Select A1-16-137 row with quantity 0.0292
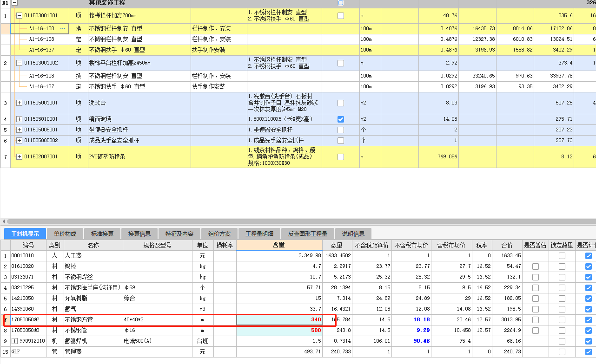 (298, 86)
